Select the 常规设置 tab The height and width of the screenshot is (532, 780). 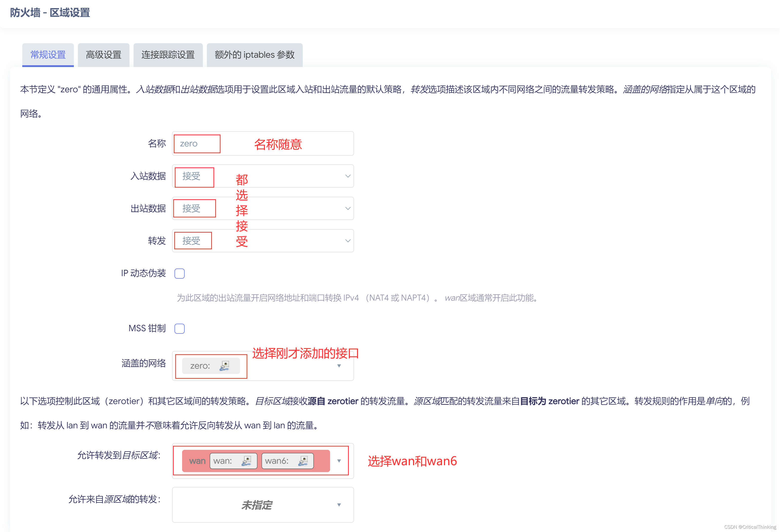point(48,55)
